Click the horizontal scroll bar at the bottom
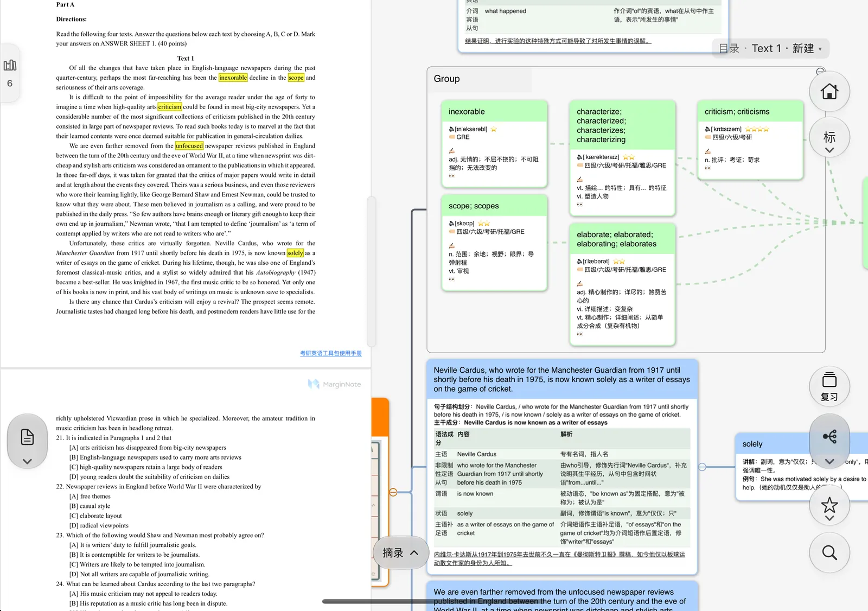This screenshot has width=868, height=611. (x=434, y=601)
